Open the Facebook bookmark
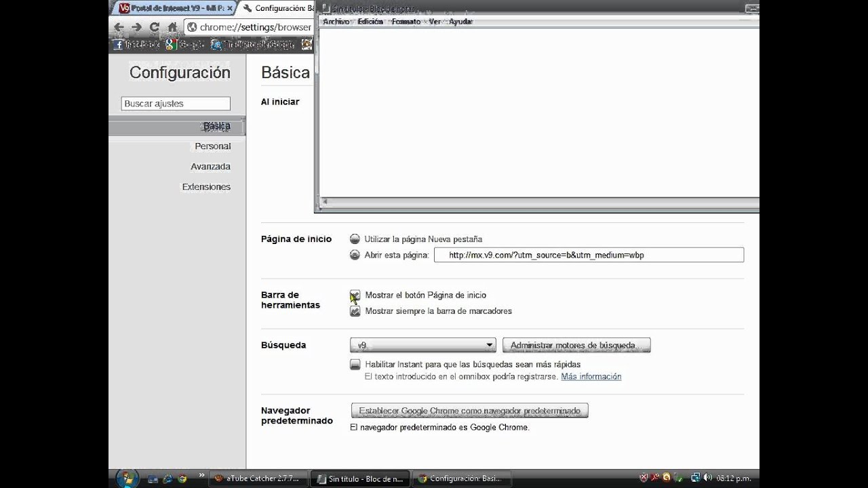The height and width of the screenshot is (488, 868). (137, 45)
